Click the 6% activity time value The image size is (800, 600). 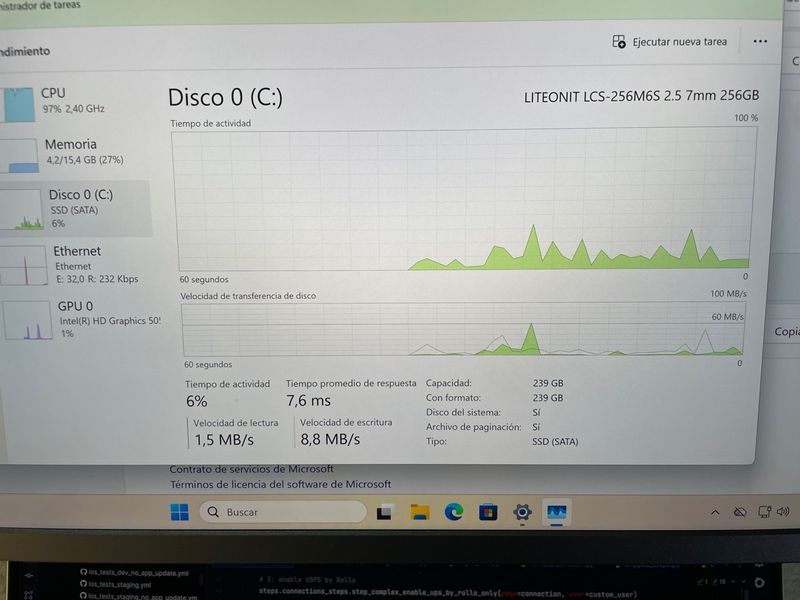pos(196,402)
